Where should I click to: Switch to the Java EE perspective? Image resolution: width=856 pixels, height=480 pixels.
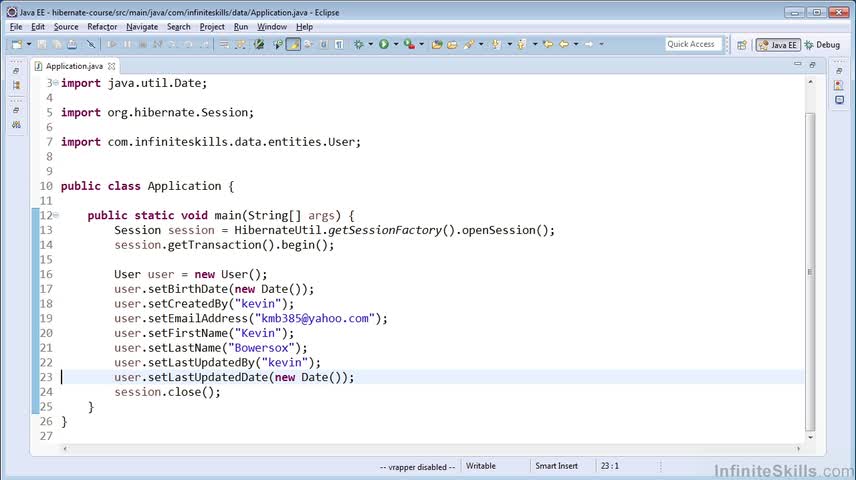(778, 45)
